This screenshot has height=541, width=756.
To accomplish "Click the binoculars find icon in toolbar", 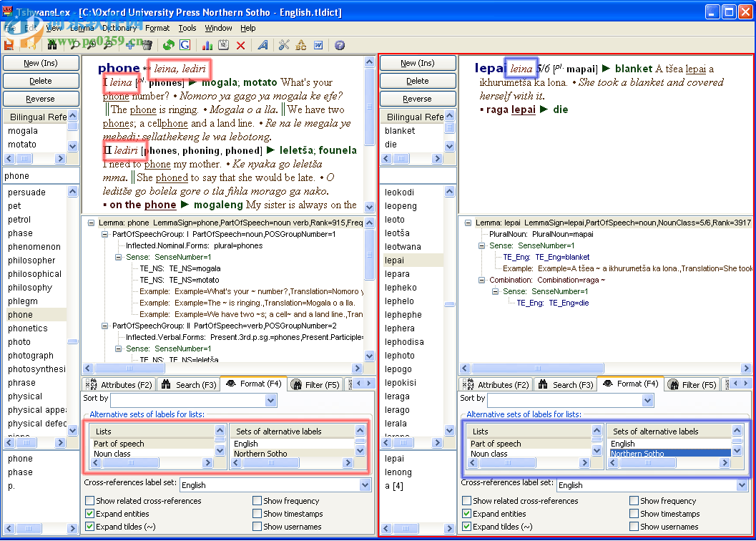I will 52,45.
